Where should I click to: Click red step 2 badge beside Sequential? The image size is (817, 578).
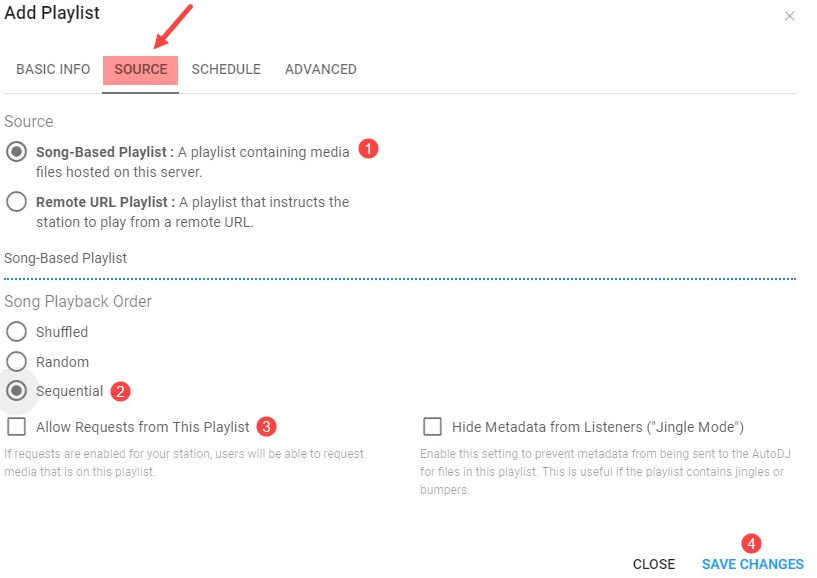click(x=121, y=391)
